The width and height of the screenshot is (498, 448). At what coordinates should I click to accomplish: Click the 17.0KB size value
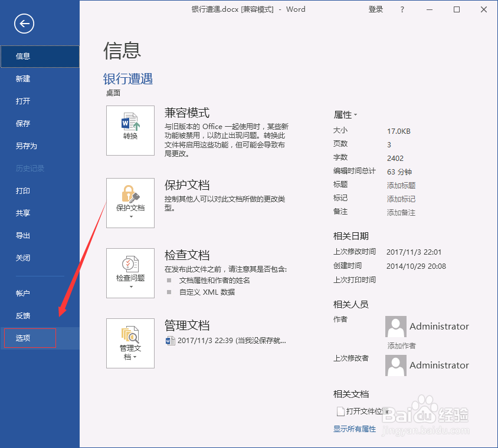pyautogui.click(x=399, y=131)
